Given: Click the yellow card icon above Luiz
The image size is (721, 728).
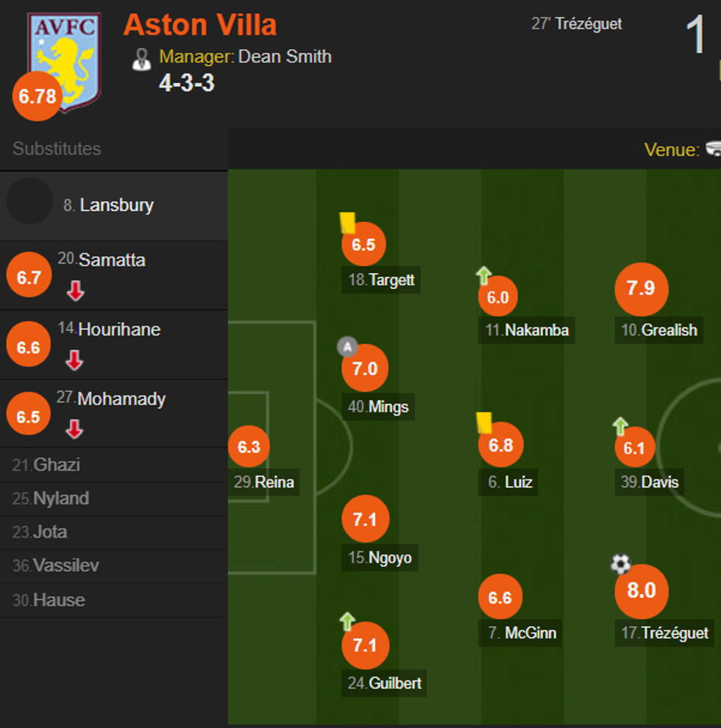Looking at the screenshot, I should pyautogui.click(x=483, y=422).
